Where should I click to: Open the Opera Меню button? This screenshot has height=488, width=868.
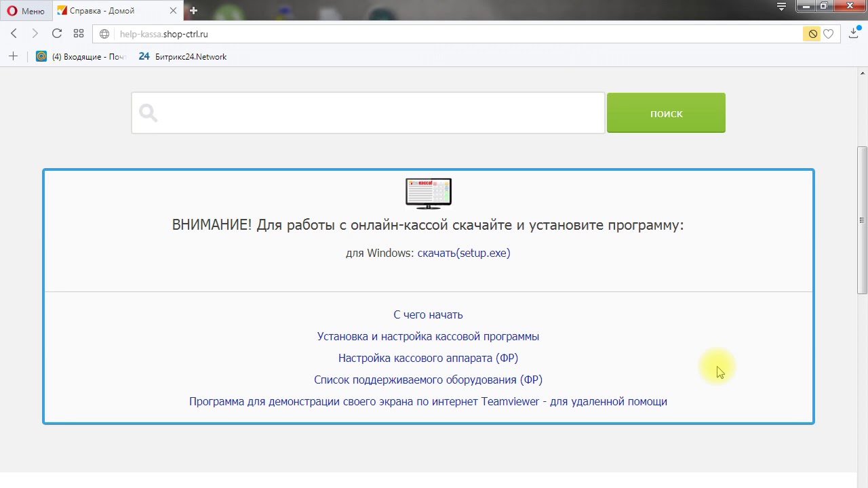[x=25, y=11]
